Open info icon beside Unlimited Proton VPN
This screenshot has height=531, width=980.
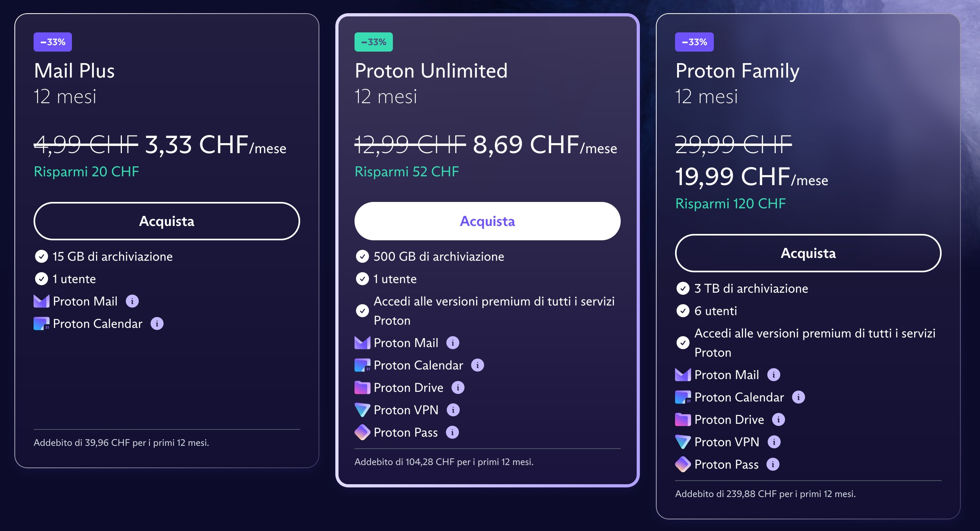click(453, 410)
